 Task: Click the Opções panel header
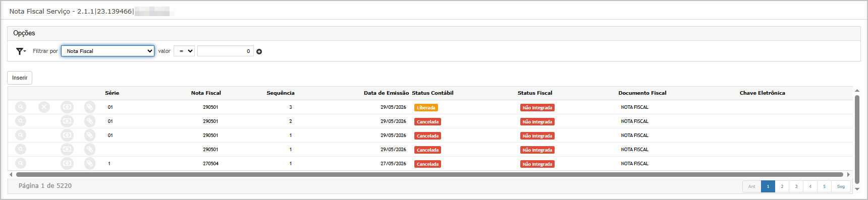pos(433,33)
